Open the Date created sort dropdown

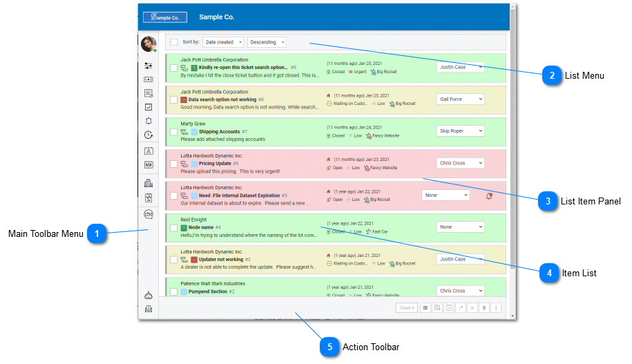pyautogui.click(x=223, y=42)
